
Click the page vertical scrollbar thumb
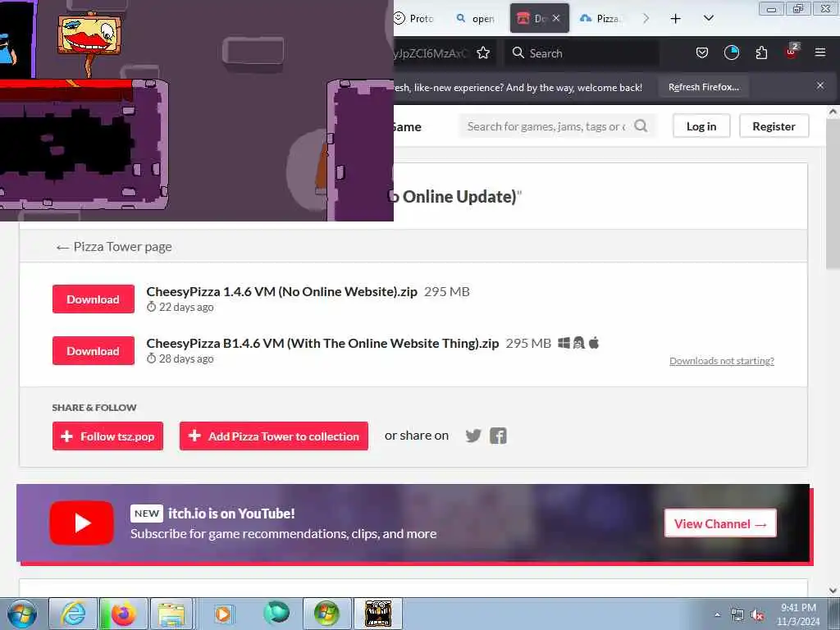(x=833, y=193)
